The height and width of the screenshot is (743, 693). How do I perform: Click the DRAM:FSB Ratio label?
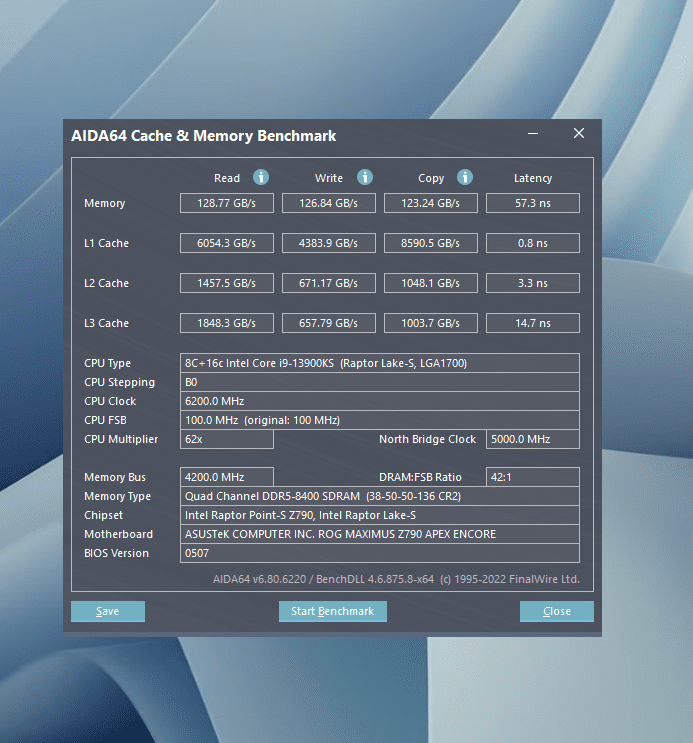pos(420,477)
